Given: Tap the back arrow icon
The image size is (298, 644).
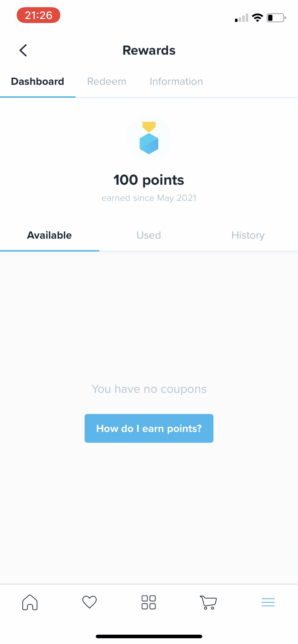Looking at the screenshot, I should click(23, 50).
